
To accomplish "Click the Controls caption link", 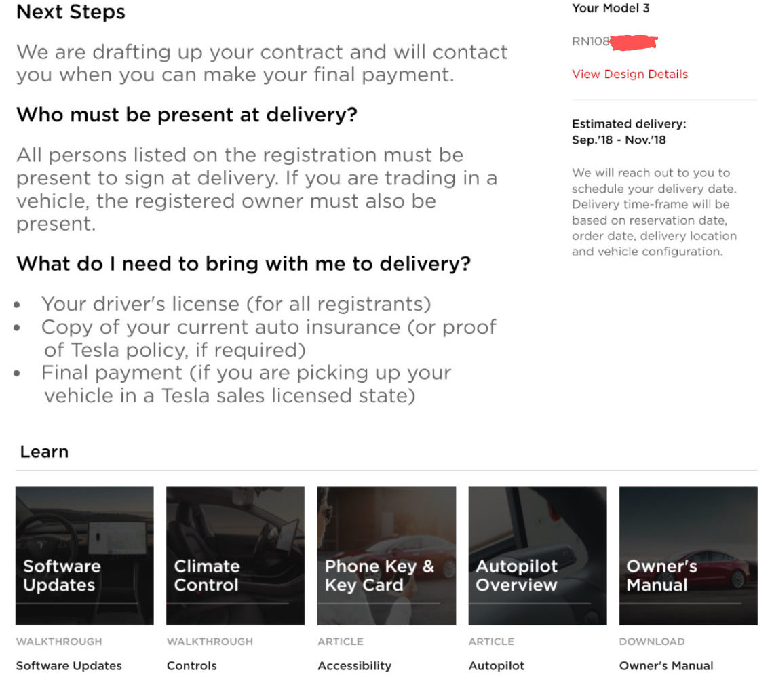I will [x=191, y=665].
